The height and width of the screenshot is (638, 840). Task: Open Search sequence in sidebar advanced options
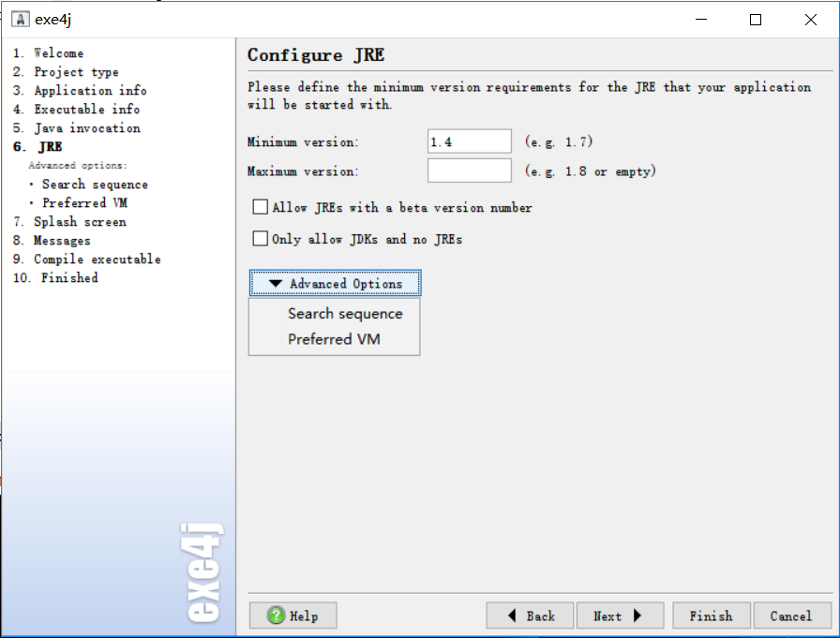pos(95,185)
